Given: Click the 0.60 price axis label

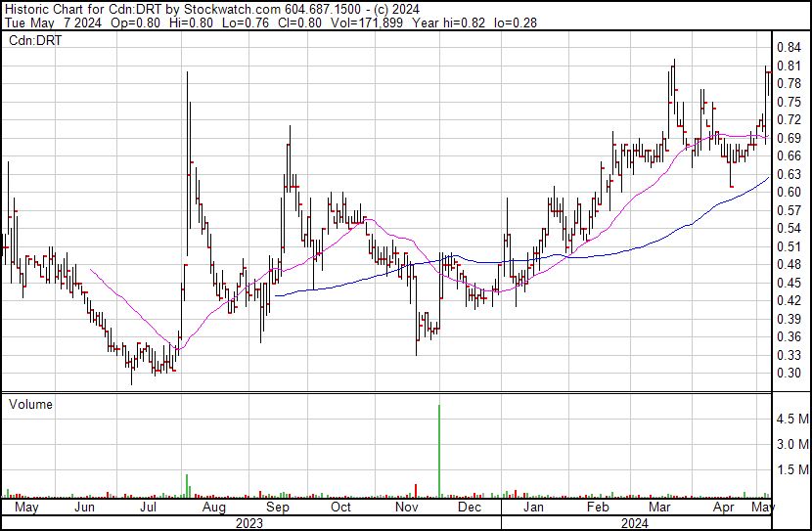Looking at the screenshot, I should coord(789,192).
